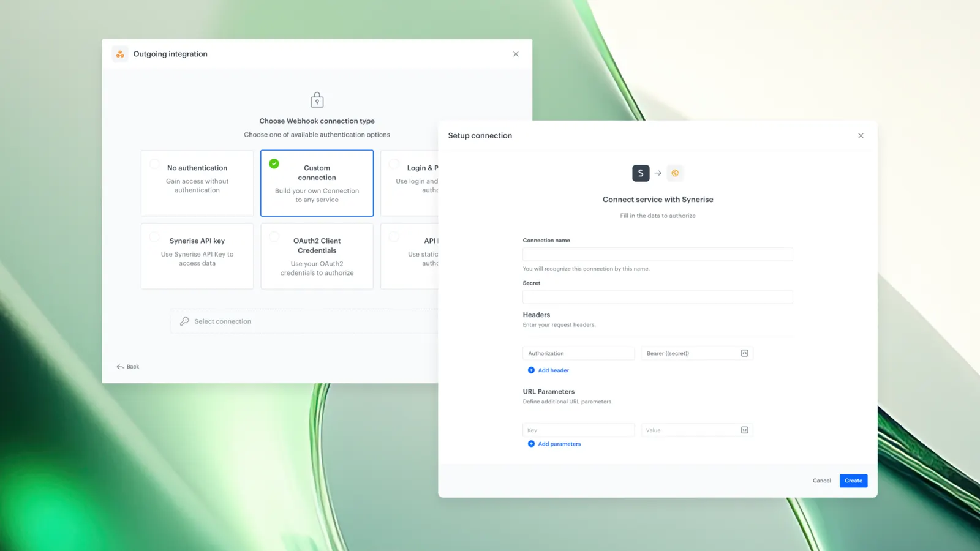The width and height of the screenshot is (980, 551).
Task: Go Back from the webhook connection type
Action: (128, 367)
